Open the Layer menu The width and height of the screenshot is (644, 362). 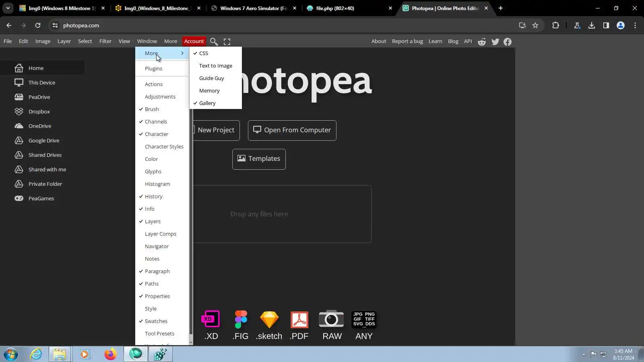coord(64,41)
